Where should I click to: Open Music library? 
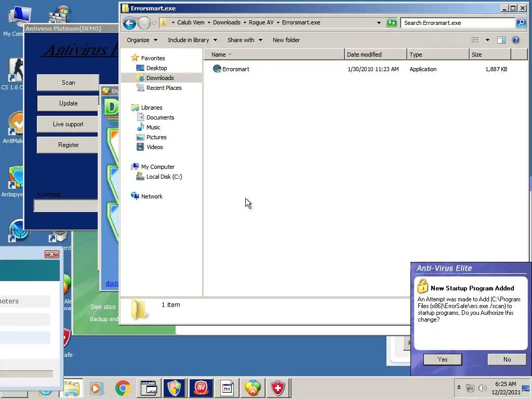153,127
